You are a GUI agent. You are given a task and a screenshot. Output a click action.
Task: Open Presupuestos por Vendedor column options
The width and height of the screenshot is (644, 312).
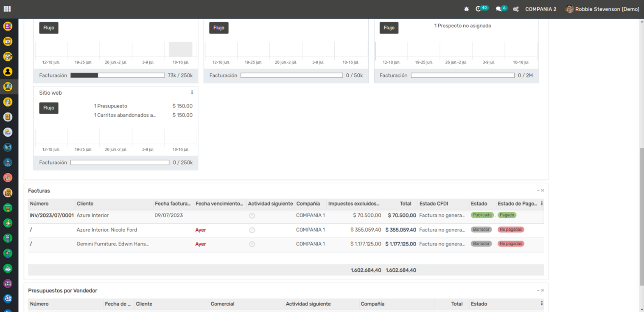pos(542,304)
